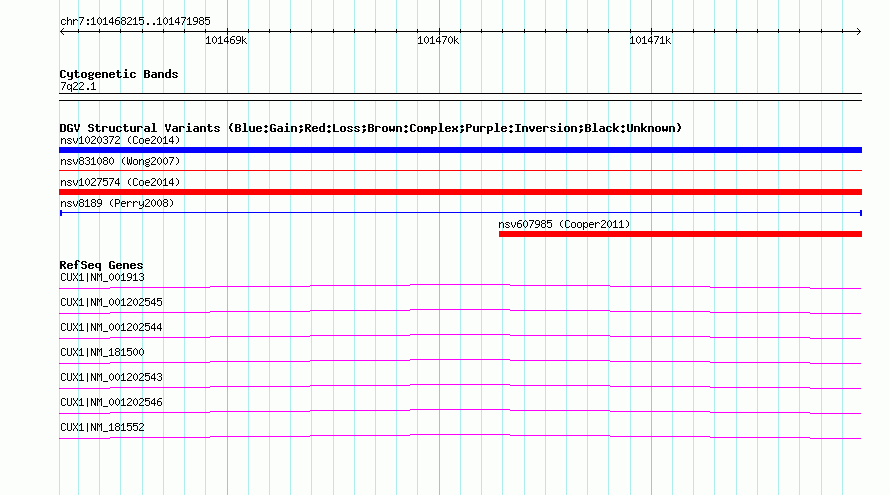Viewport: 890px width, 495px height.
Task: Open variant nsv1027574 (Coe2014) label
Action: click(x=120, y=182)
